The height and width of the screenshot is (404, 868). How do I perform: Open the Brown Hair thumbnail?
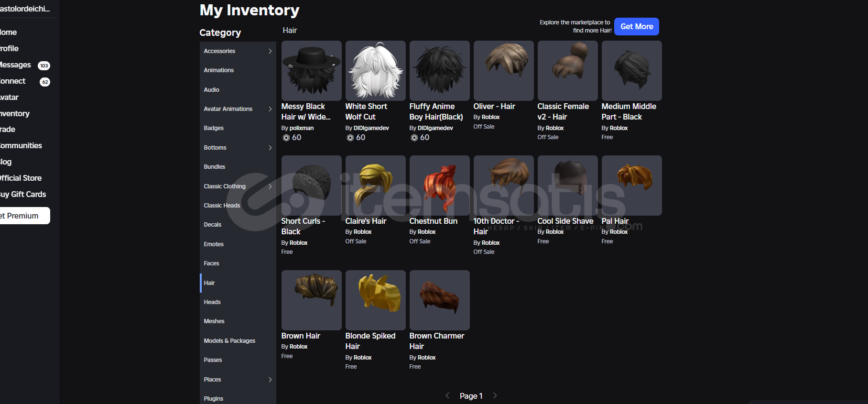(x=312, y=300)
